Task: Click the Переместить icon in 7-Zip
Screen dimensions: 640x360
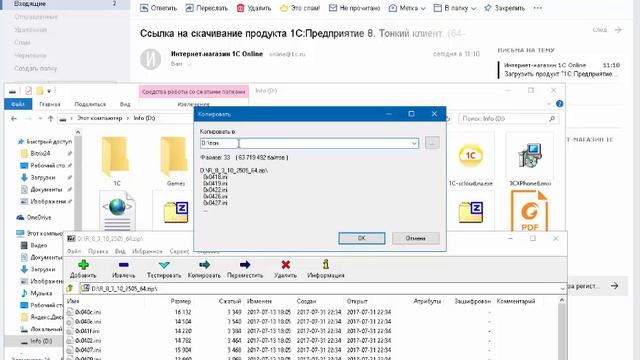Action: (x=245, y=265)
